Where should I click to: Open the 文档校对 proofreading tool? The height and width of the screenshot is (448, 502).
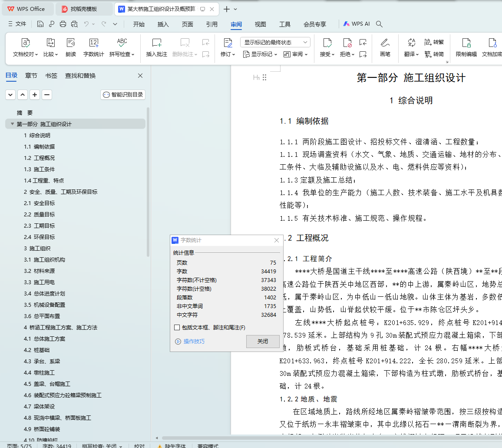point(25,47)
